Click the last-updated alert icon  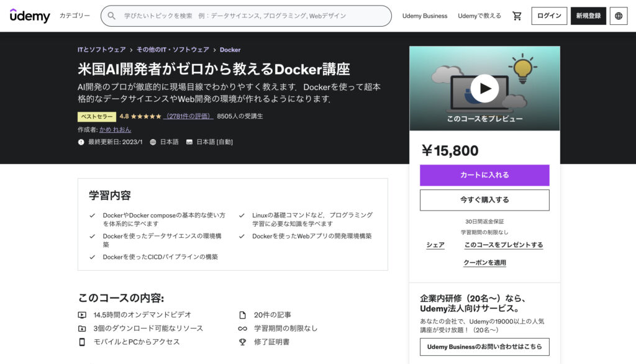click(x=81, y=142)
